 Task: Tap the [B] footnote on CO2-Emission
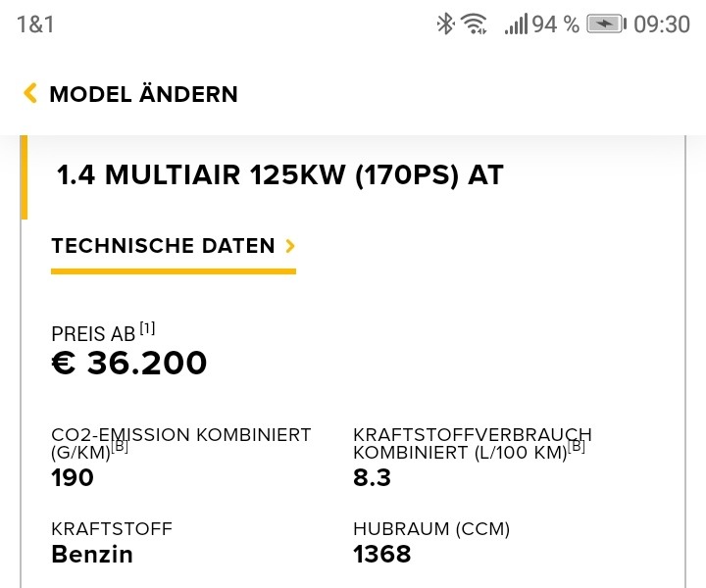[x=120, y=447]
